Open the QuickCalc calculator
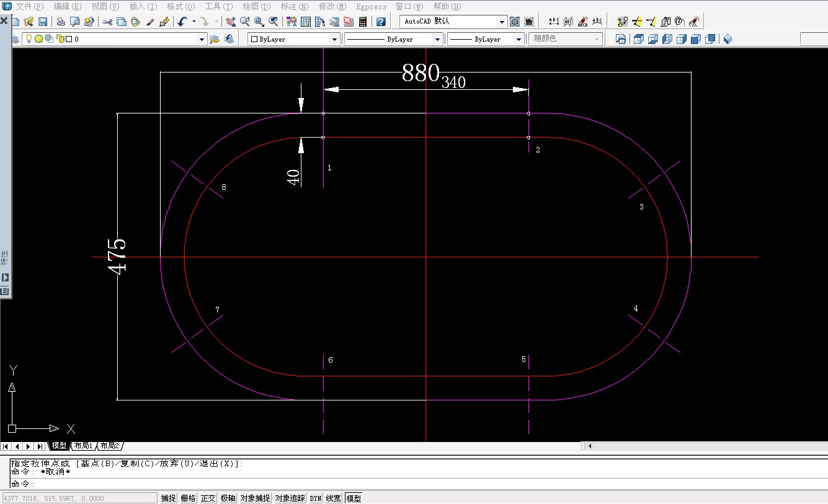Screen dimensions: 828x504 click(x=363, y=22)
